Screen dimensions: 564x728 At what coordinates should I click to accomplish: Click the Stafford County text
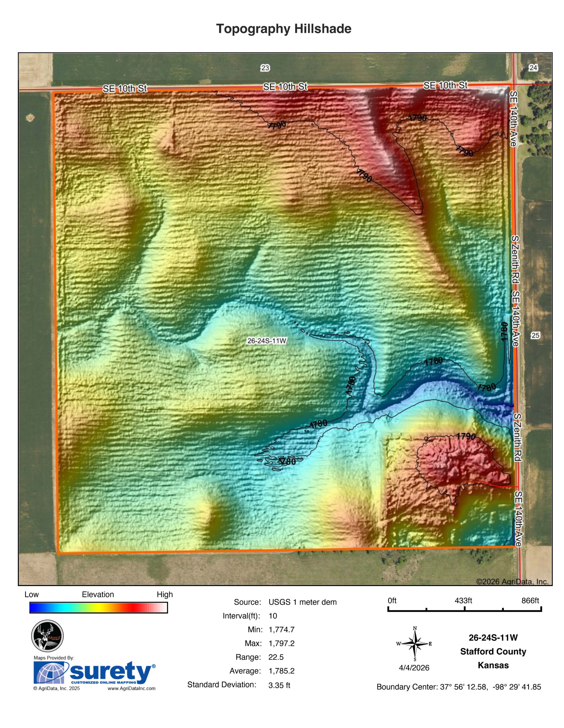493,651
